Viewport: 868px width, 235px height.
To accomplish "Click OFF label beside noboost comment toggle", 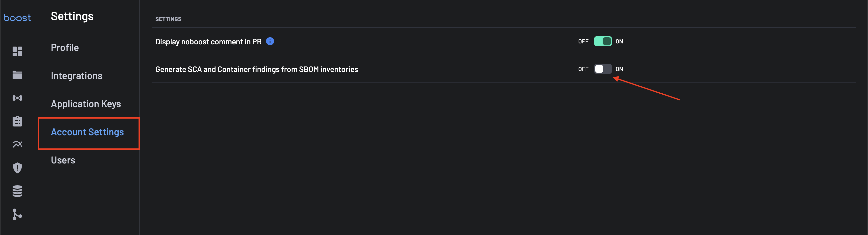I will click(x=583, y=41).
